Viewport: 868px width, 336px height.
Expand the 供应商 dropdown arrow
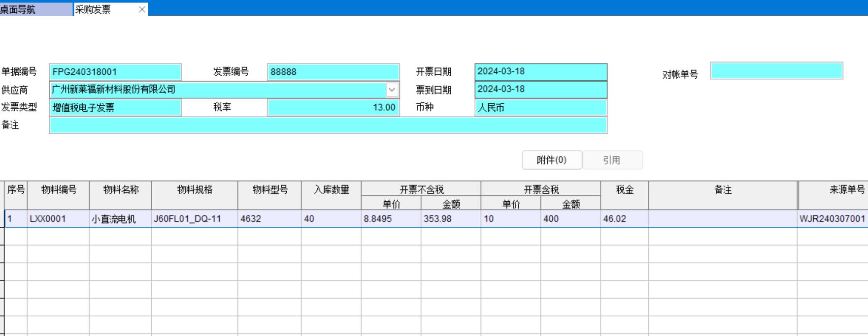(x=392, y=90)
